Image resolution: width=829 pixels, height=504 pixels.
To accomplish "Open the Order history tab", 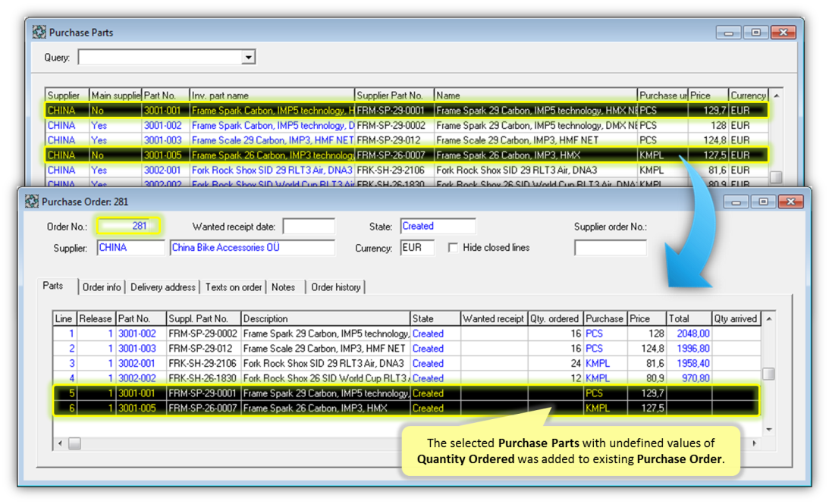I will pos(336,286).
